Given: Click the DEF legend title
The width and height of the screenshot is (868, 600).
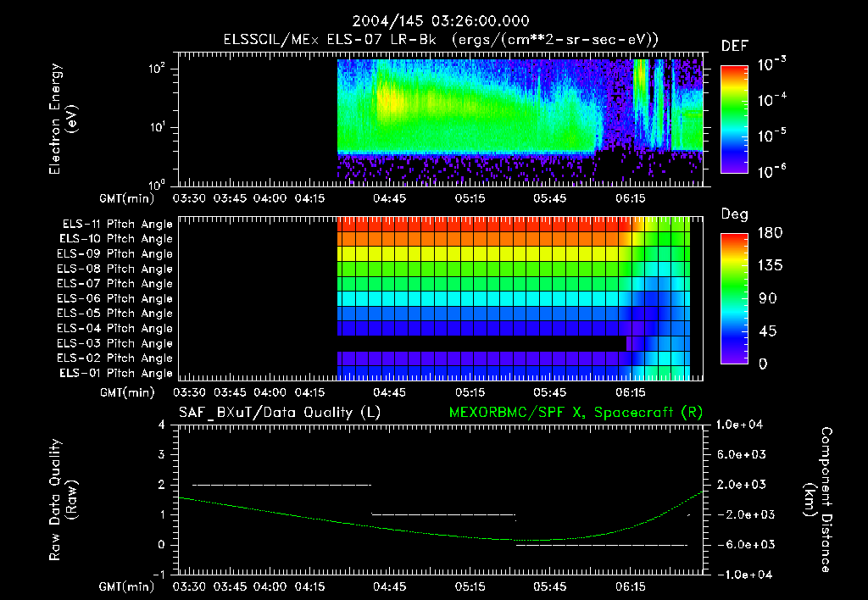Looking at the screenshot, I should coord(734,47).
